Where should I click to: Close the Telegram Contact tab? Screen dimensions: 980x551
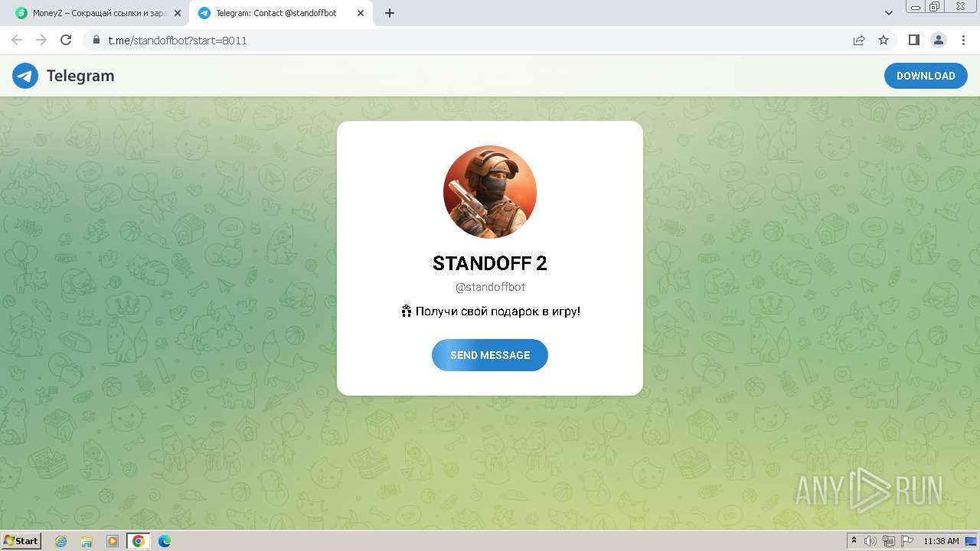(x=360, y=13)
